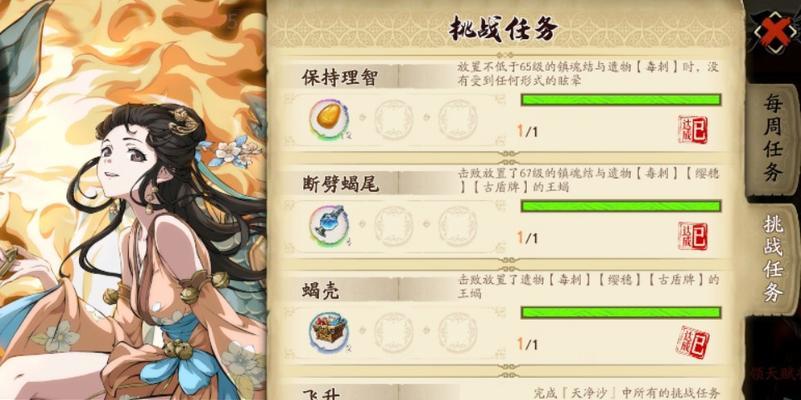Screen dimensions: 801x400
Task: Click the golden egg reward icon
Action: (x=329, y=120)
